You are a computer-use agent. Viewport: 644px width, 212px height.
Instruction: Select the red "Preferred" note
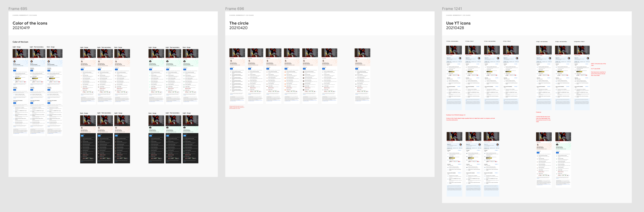[539, 112]
